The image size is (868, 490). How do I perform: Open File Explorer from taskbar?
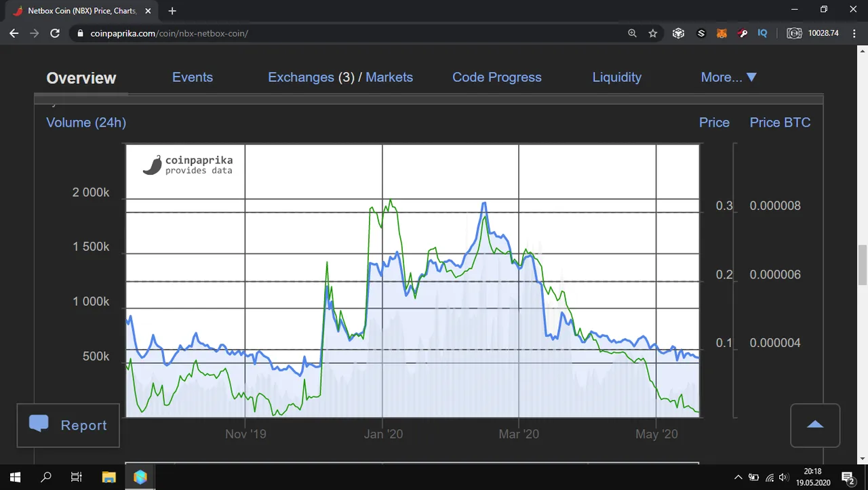pyautogui.click(x=108, y=477)
